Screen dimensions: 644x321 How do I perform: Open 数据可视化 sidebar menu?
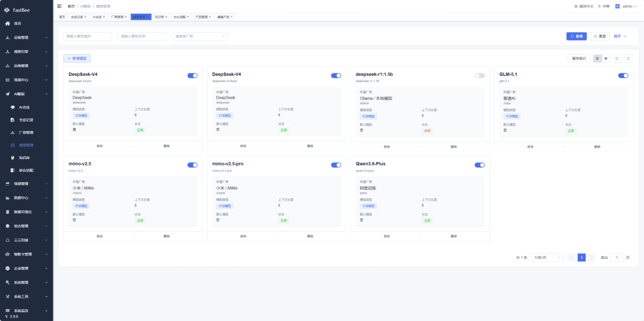[x=26, y=212]
